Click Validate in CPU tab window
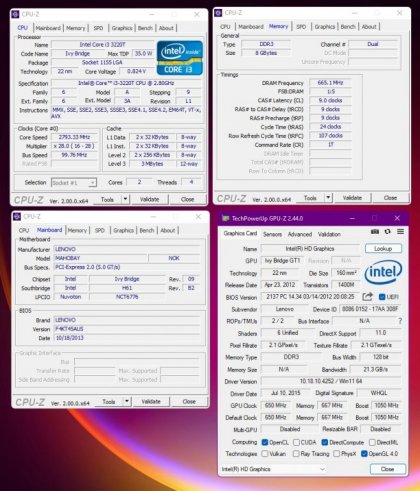The height and width of the screenshot is (491, 420). point(149,199)
